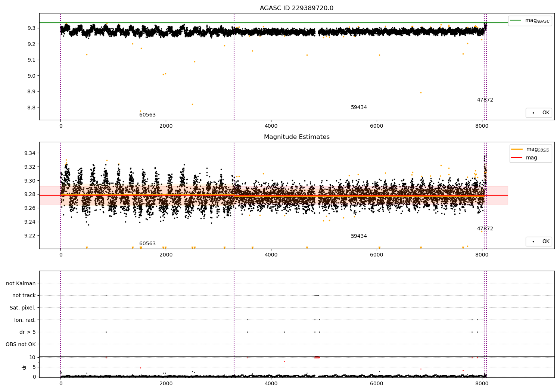Image resolution: width=560 pixels, height=392 pixels.
Task: Click the '59434' annotation in the top plot
Action: (359, 108)
